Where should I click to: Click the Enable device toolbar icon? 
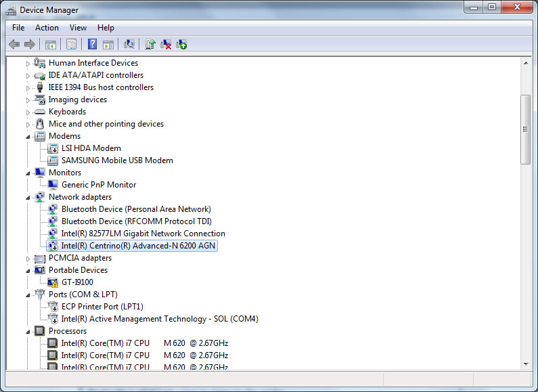(x=181, y=44)
